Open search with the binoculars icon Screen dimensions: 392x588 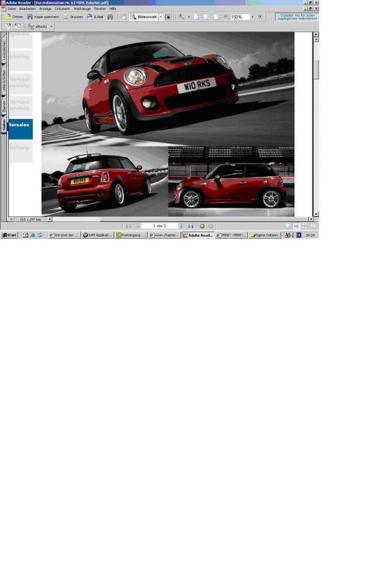coord(110,17)
